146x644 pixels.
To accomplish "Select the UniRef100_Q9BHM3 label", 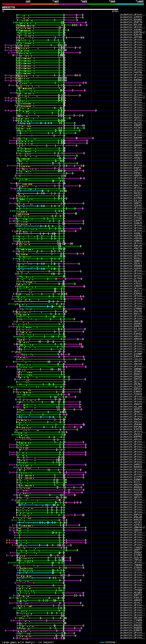I will [131, 125].
